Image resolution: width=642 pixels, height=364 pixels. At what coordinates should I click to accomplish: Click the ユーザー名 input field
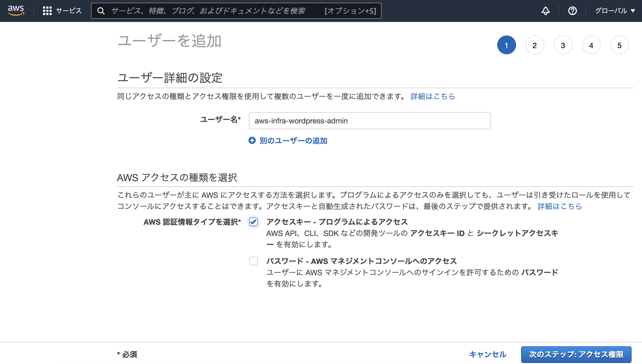370,121
